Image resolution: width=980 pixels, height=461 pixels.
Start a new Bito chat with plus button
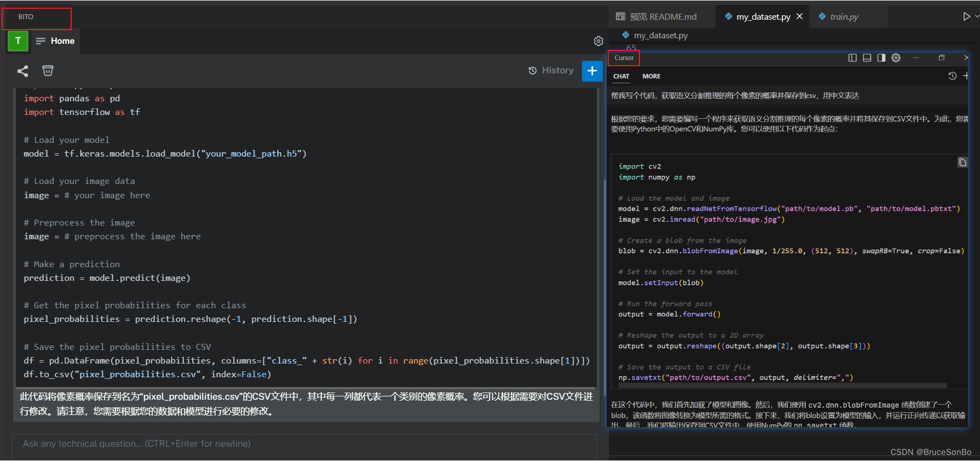[592, 71]
